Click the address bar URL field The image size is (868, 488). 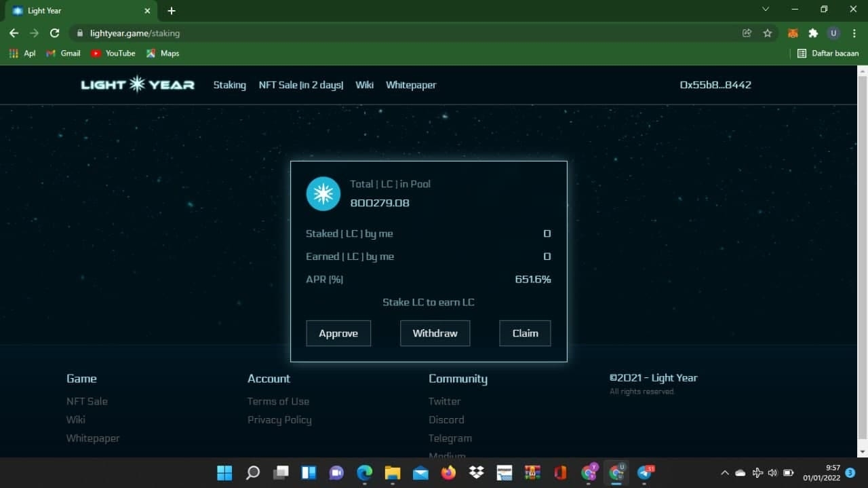(x=407, y=33)
